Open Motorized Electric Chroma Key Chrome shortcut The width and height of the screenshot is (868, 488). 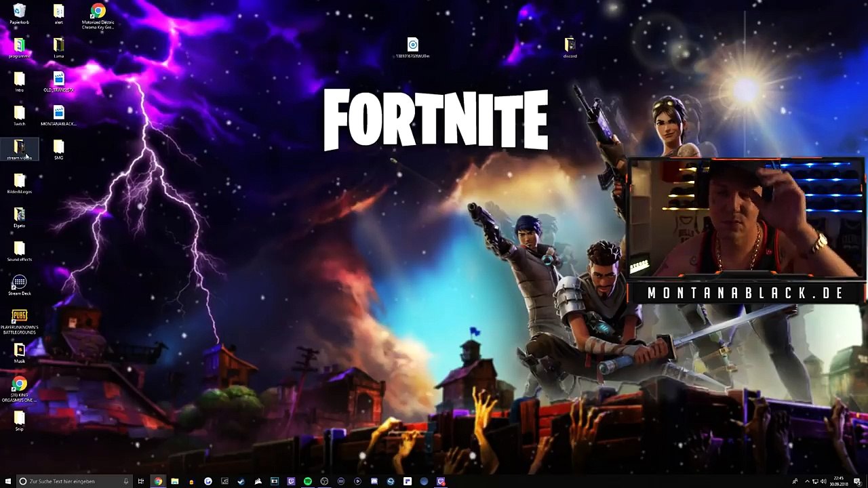(98, 16)
